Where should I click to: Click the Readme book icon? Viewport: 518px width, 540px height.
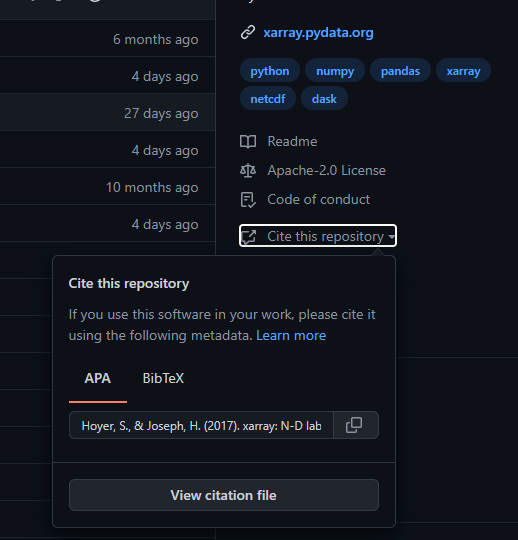click(x=248, y=142)
